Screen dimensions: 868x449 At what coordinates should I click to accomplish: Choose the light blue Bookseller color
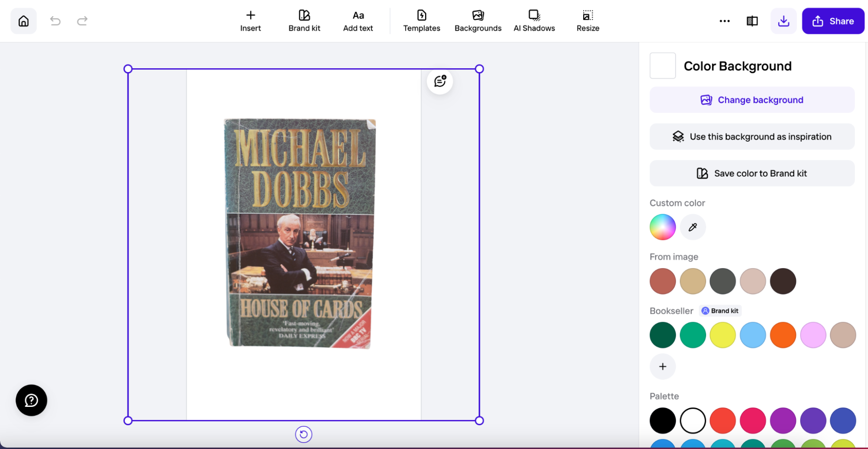[x=753, y=335]
